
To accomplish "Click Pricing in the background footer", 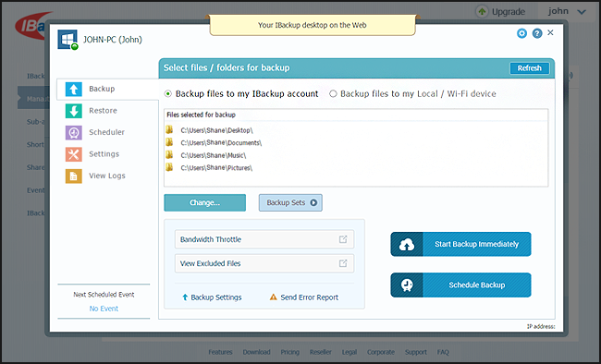I will (289, 352).
